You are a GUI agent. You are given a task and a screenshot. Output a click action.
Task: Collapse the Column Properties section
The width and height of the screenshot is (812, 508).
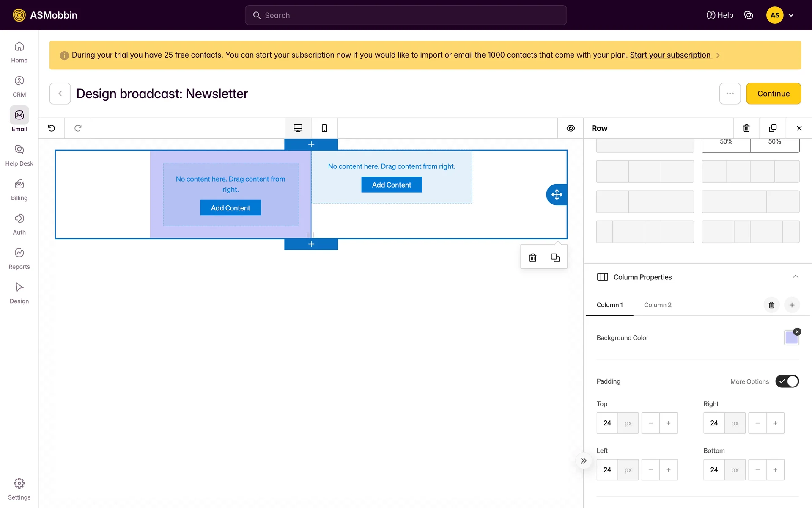click(x=795, y=277)
